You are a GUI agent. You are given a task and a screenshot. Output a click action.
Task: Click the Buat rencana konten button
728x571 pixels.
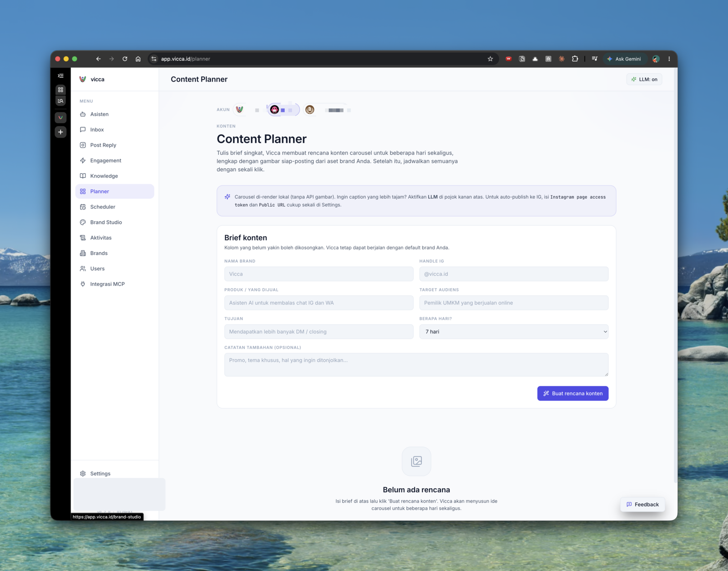pyautogui.click(x=573, y=393)
